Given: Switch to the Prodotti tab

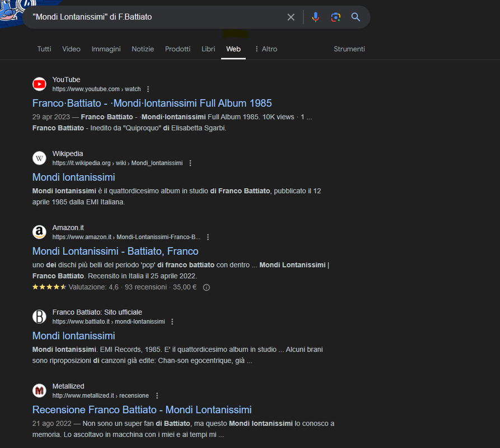Looking at the screenshot, I should pos(177,49).
